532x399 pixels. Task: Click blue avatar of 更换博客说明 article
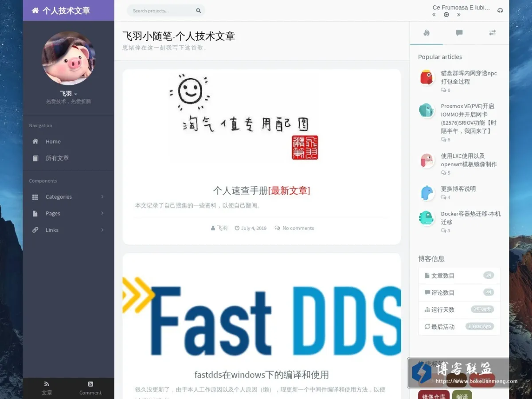pyautogui.click(x=426, y=193)
